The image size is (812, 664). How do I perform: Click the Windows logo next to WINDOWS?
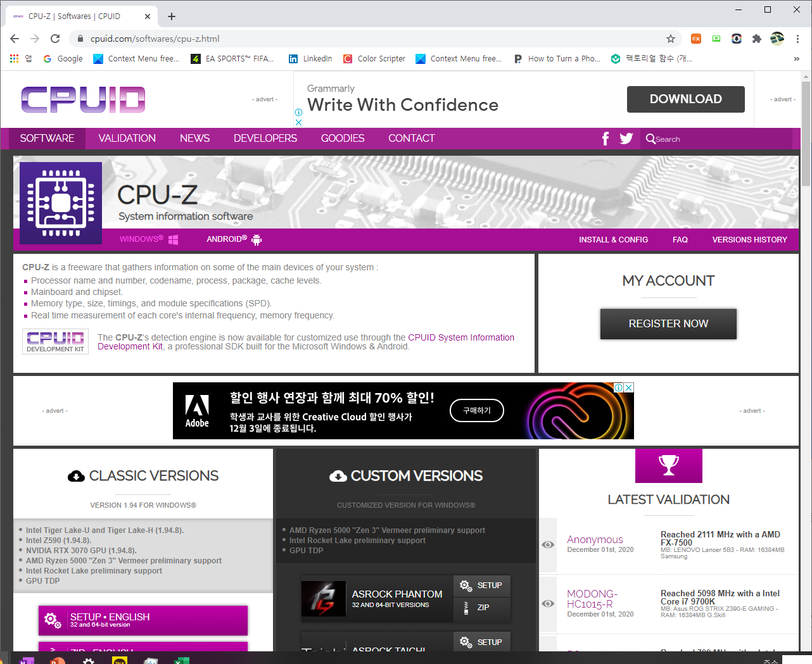point(173,239)
